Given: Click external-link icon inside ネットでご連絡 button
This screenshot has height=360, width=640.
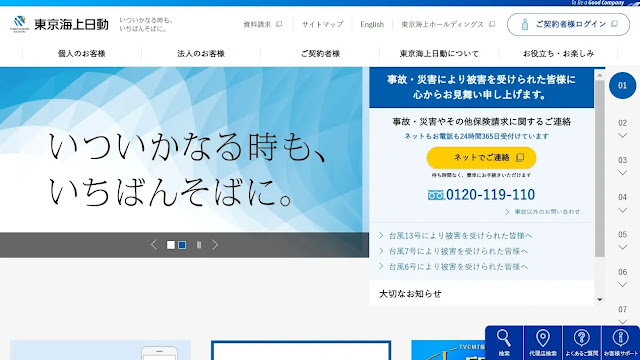Looking at the screenshot, I should pos(520,158).
